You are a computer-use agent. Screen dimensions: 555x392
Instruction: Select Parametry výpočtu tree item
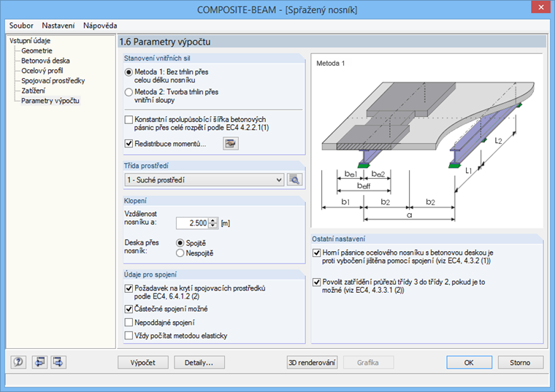(50, 101)
